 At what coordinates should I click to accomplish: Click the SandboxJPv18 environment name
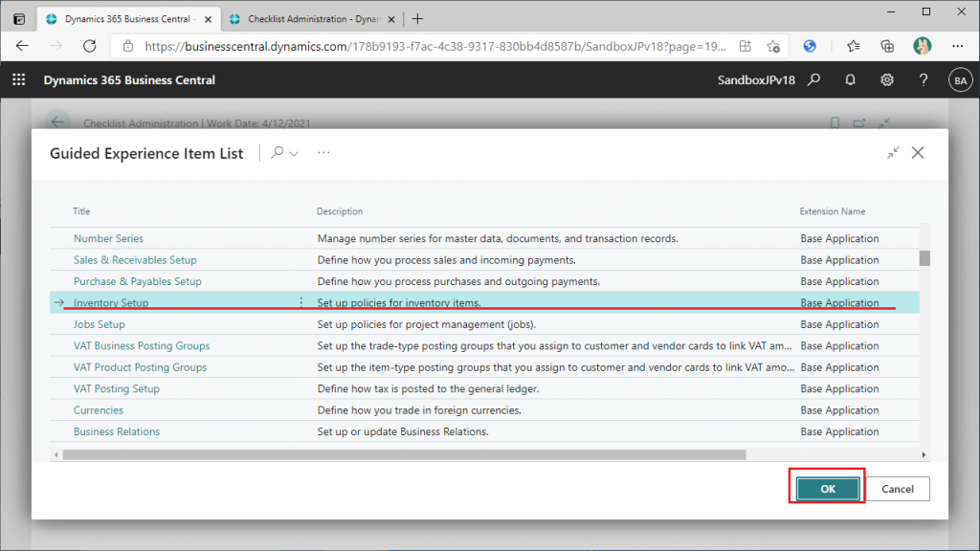coord(756,80)
